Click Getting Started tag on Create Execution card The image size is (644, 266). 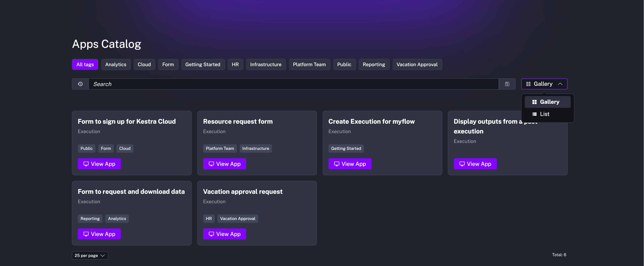(x=346, y=148)
